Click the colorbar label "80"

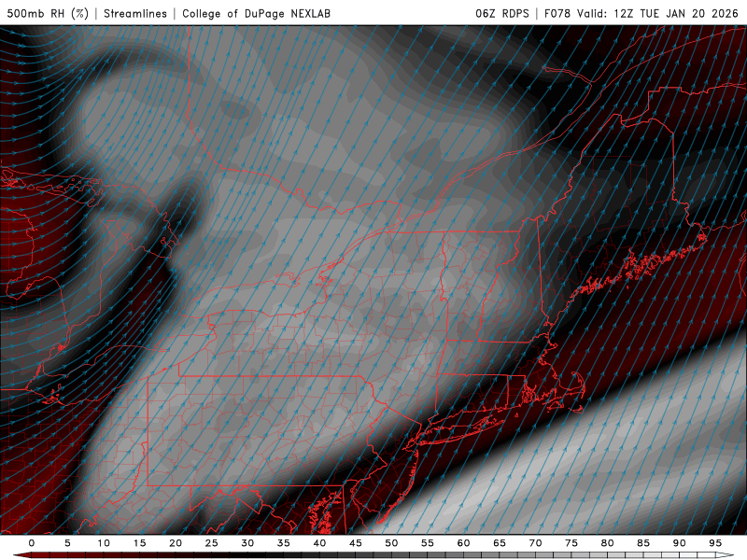coord(607,543)
